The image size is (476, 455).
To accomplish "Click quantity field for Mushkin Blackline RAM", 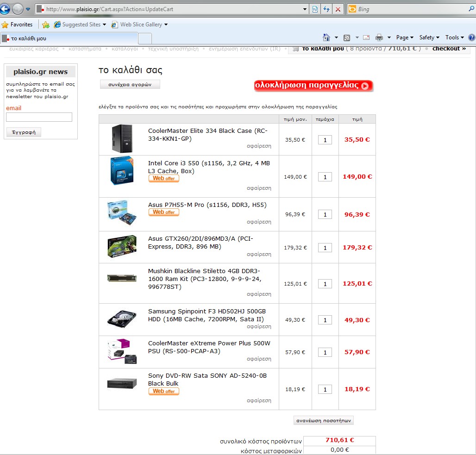I will click(325, 284).
